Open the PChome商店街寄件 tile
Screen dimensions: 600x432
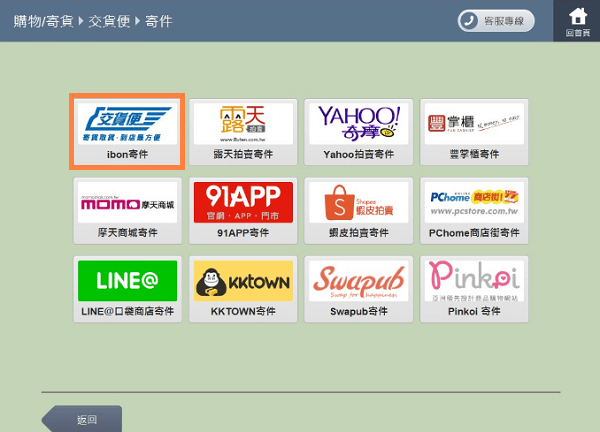pyautogui.click(x=474, y=210)
